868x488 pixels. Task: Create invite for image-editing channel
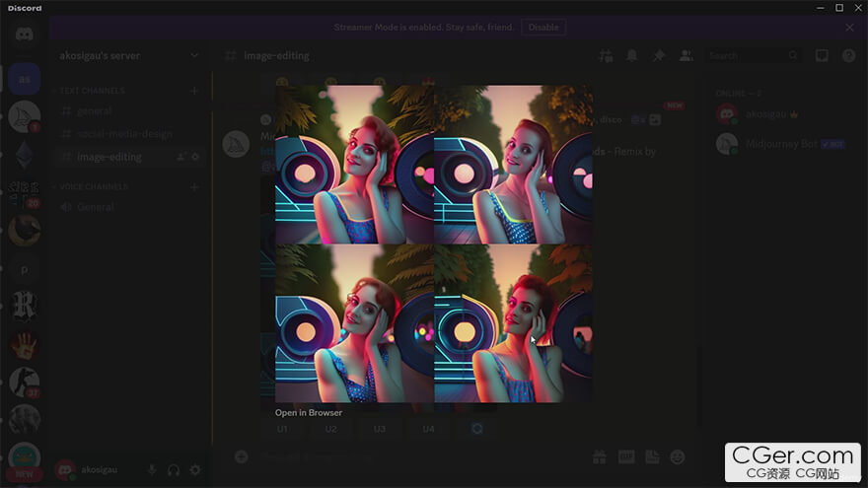(181, 157)
